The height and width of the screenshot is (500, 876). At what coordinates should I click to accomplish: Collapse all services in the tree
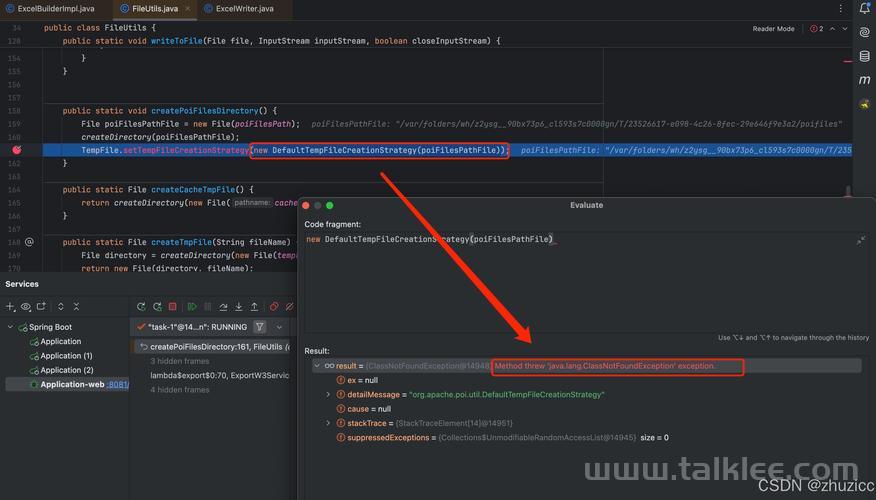[77, 306]
